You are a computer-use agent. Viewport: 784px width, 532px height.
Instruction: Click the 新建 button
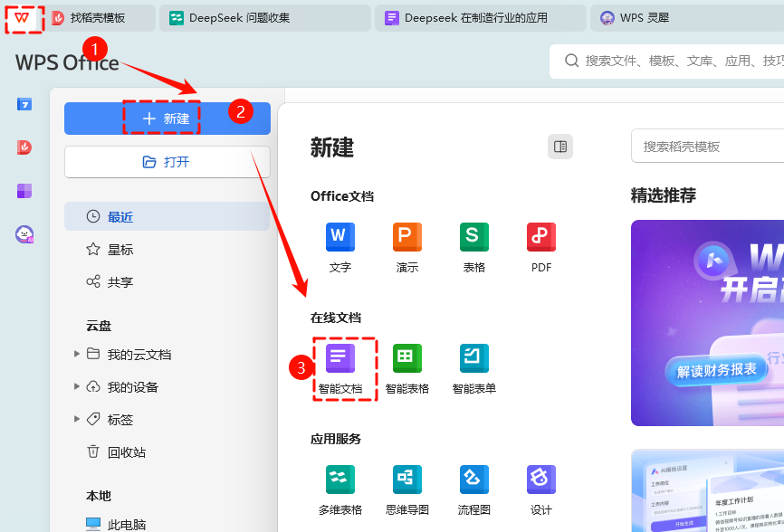(167, 119)
